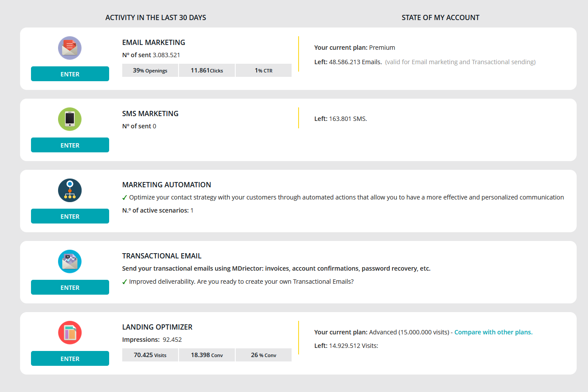
Task: Click the Landing Optimizer page icon
Action: click(x=70, y=333)
